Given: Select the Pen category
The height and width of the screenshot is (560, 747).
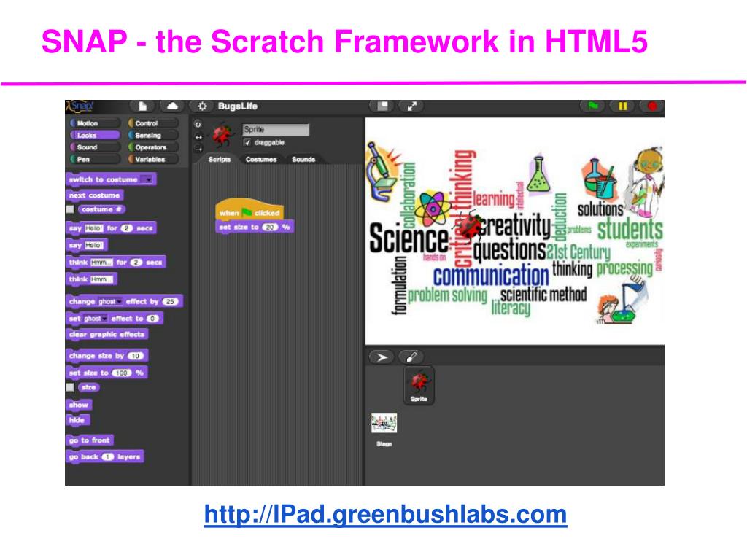Looking at the screenshot, I should [94, 159].
